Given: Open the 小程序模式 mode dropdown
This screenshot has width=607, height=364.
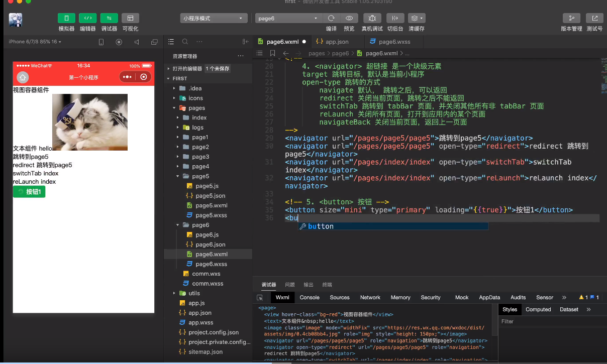Looking at the screenshot, I should (x=214, y=18).
